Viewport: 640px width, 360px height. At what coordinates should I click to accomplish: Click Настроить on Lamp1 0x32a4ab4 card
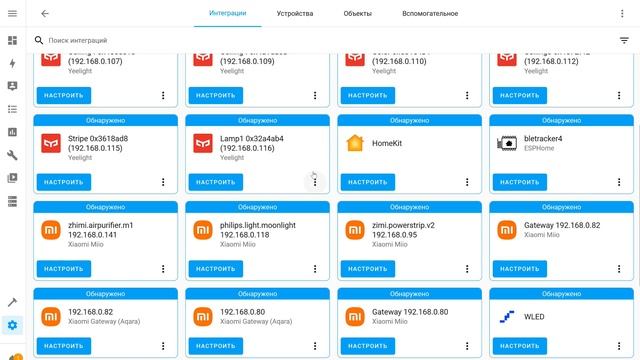[x=216, y=182]
